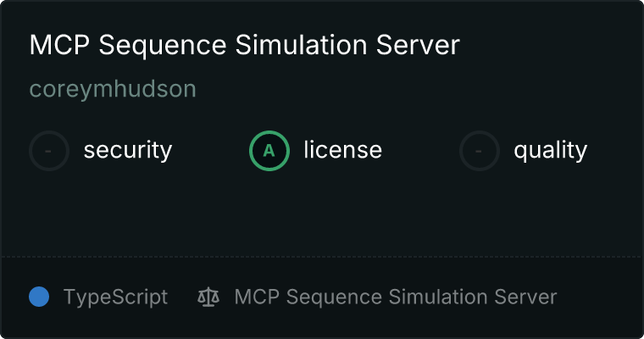644x339 pixels.
Task: Click the TypeScript language label
Action: 115,297
